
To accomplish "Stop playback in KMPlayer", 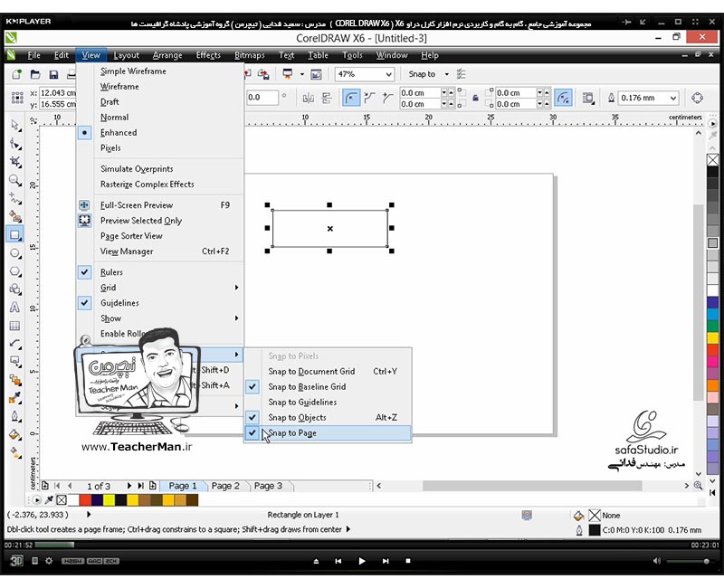I will [408, 561].
